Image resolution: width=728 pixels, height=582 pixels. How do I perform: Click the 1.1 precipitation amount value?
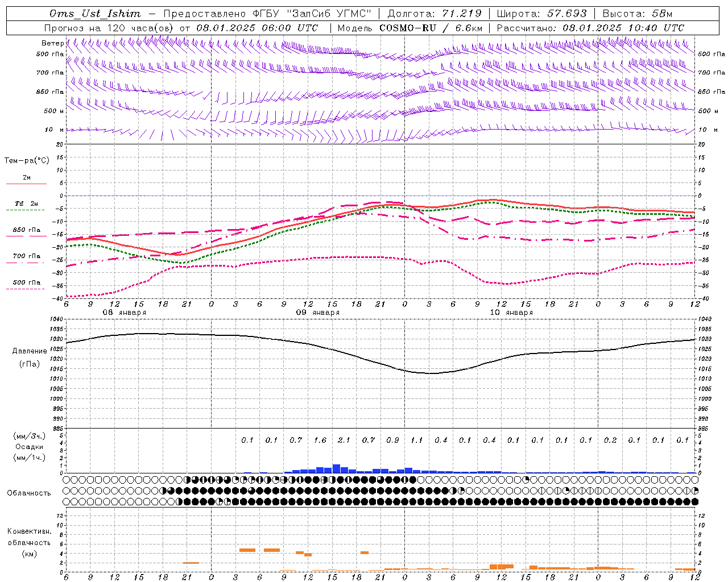click(417, 440)
